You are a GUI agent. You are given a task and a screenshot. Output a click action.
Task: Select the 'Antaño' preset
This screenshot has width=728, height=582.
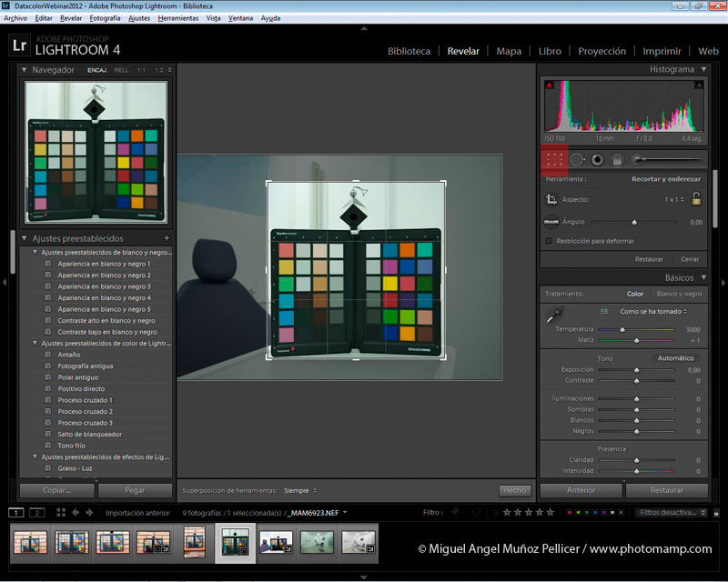click(x=69, y=355)
